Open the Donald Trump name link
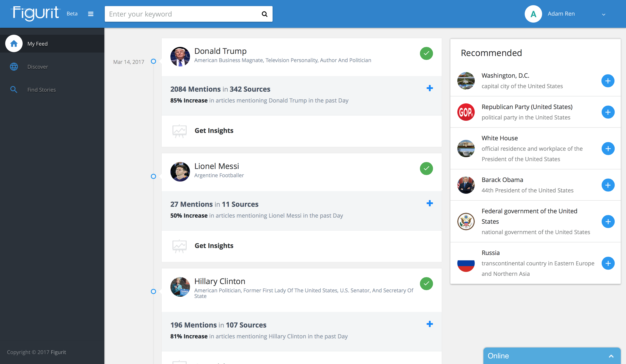The width and height of the screenshot is (626, 364). (x=220, y=51)
